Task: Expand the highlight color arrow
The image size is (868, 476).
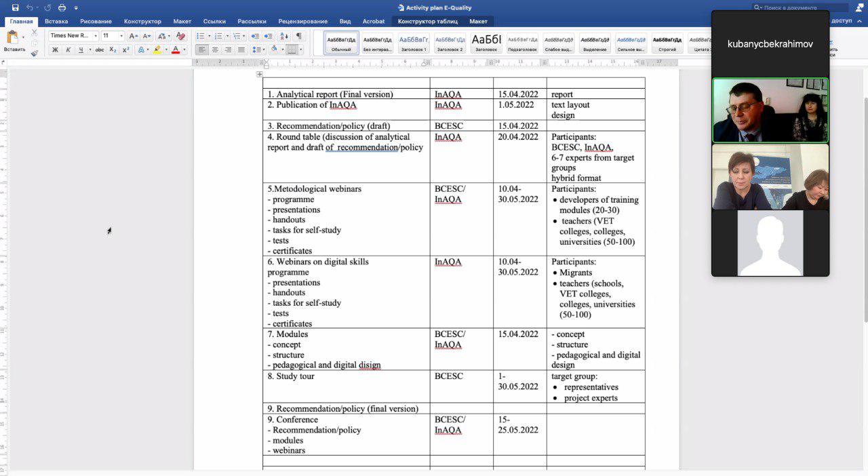Action: pyautogui.click(x=165, y=49)
